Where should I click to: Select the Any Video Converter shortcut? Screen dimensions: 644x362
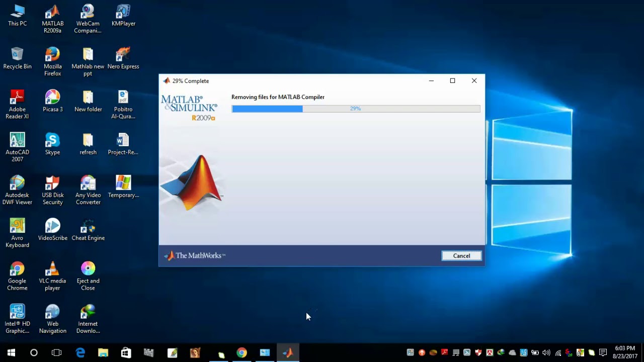88,191
